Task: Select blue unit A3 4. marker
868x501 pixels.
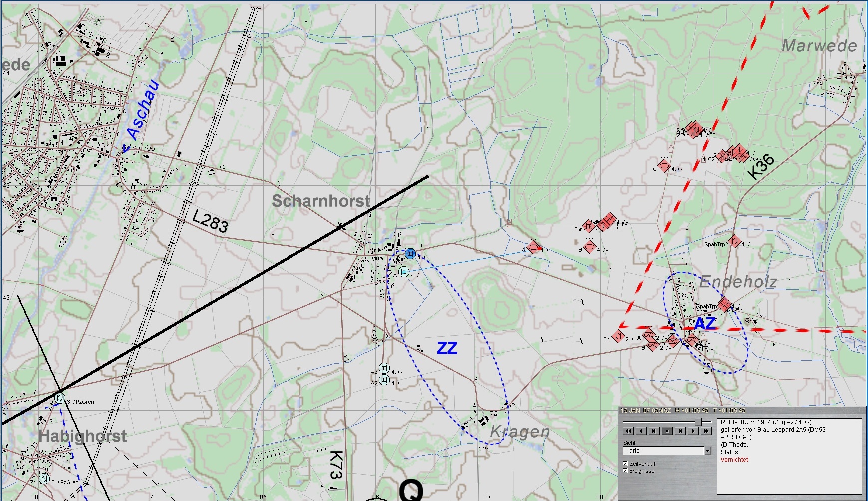Action: click(x=384, y=368)
